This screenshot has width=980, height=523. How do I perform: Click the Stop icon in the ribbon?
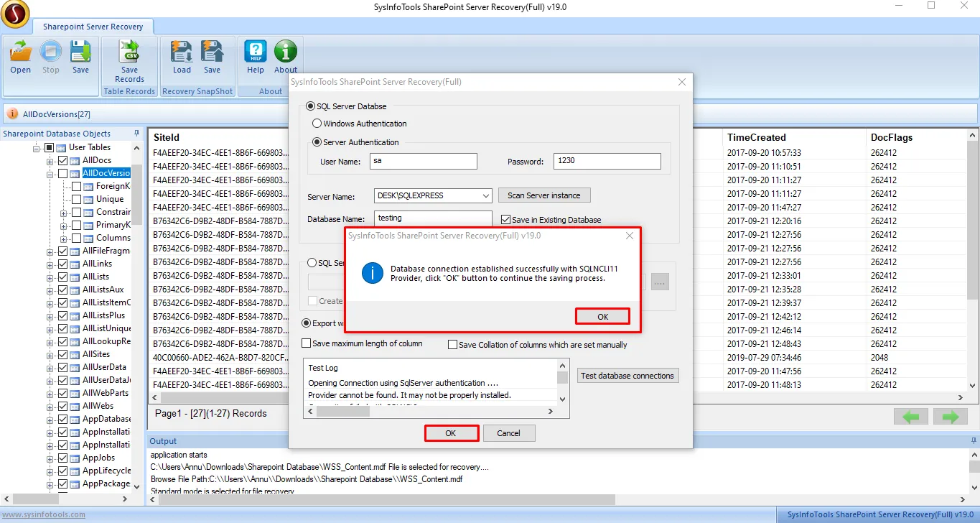(51, 52)
